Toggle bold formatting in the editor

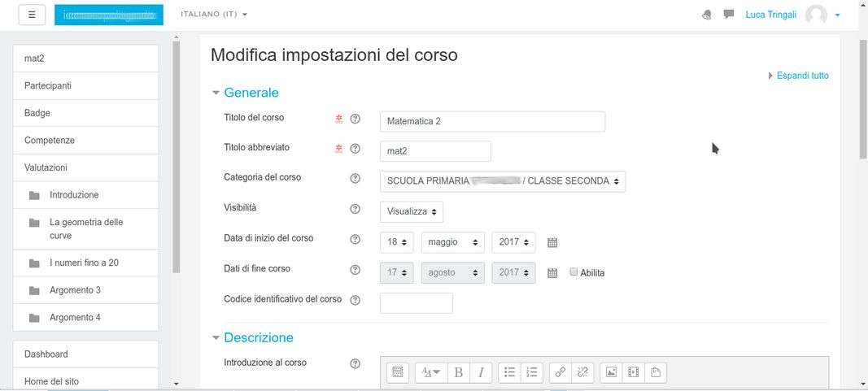pyautogui.click(x=458, y=372)
